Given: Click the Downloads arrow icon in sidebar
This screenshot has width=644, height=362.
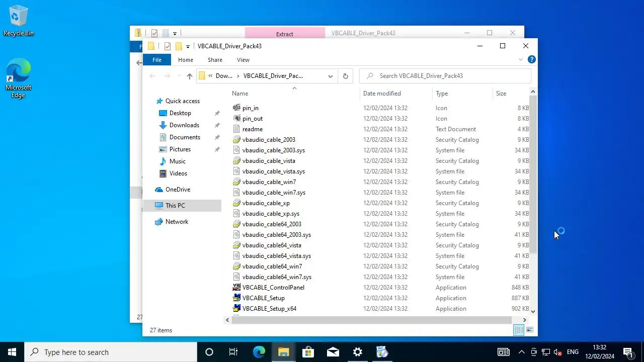Looking at the screenshot, I should (x=163, y=125).
